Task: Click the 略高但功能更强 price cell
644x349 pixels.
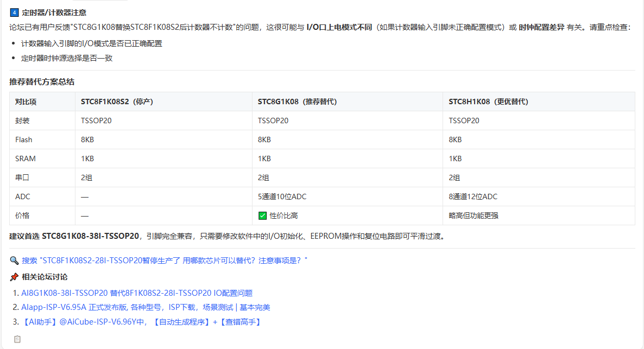Action: pyautogui.click(x=539, y=215)
